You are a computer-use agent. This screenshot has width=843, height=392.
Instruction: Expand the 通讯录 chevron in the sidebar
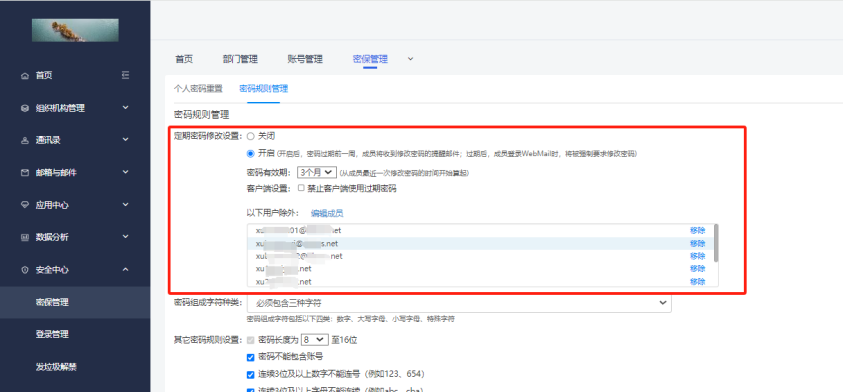point(125,140)
